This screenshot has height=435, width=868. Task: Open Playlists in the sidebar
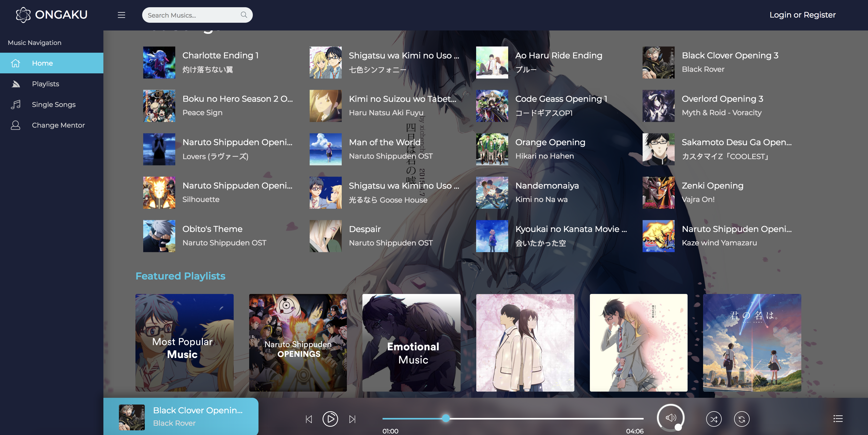(45, 84)
